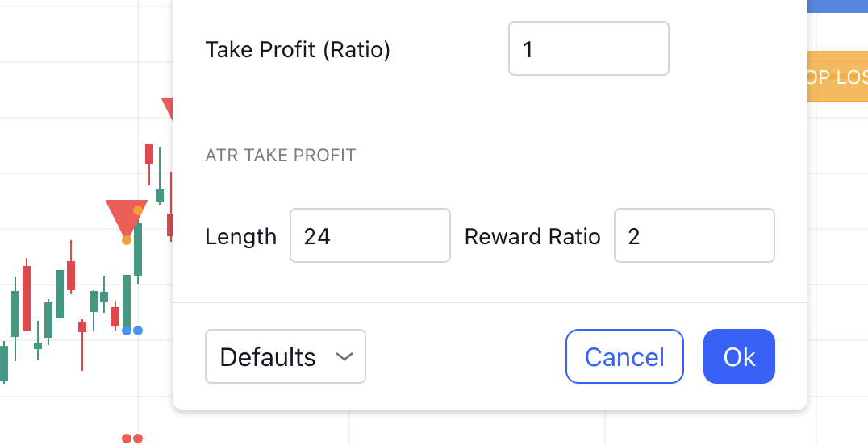Click the pair of red dots below the chart
This screenshot has width=868, height=445.
tap(132, 439)
